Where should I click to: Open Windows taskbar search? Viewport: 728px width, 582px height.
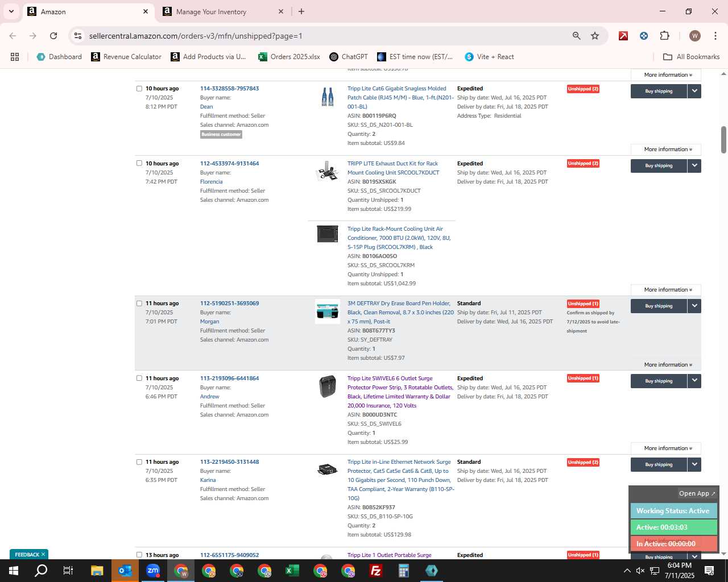(x=41, y=571)
